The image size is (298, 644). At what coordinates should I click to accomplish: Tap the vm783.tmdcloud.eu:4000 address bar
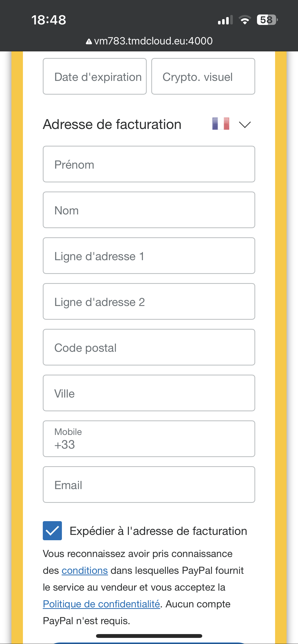click(149, 41)
